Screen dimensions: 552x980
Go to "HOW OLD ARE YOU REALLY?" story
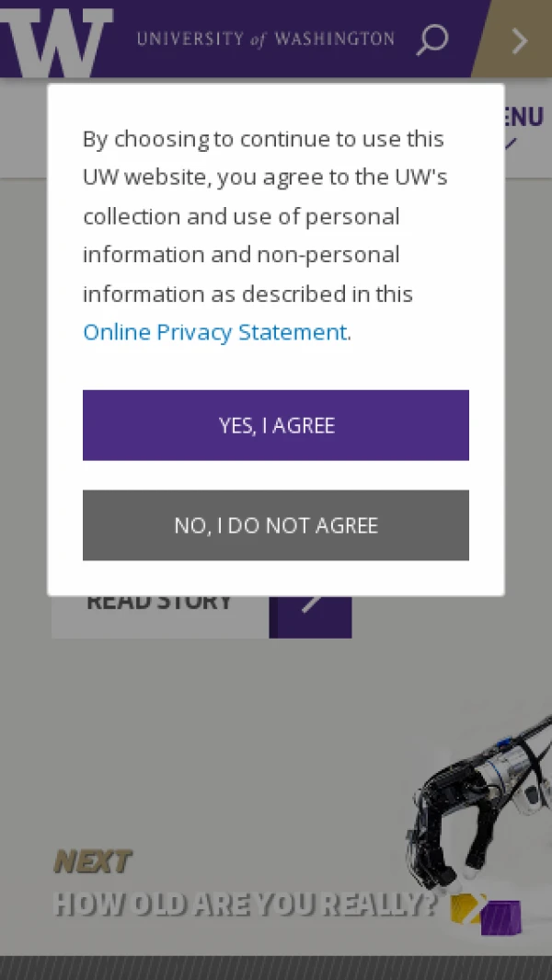pyautogui.click(x=244, y=904)
